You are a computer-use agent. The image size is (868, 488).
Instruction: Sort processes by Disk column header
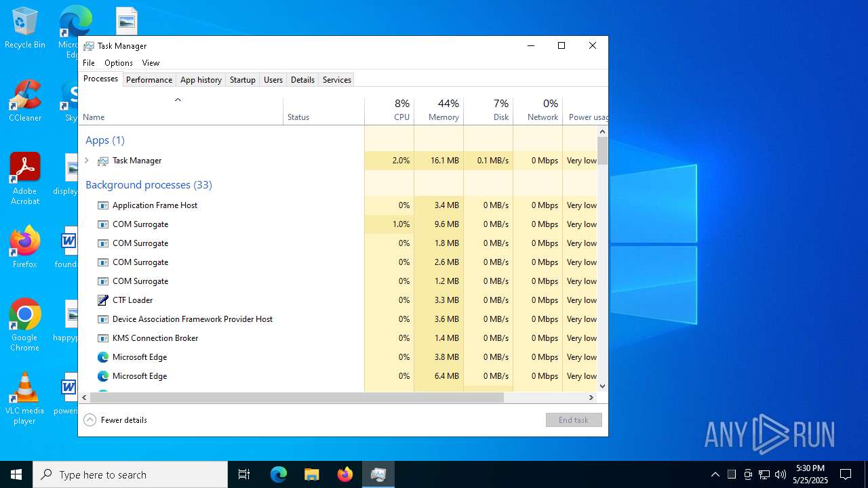click(488, 110)
